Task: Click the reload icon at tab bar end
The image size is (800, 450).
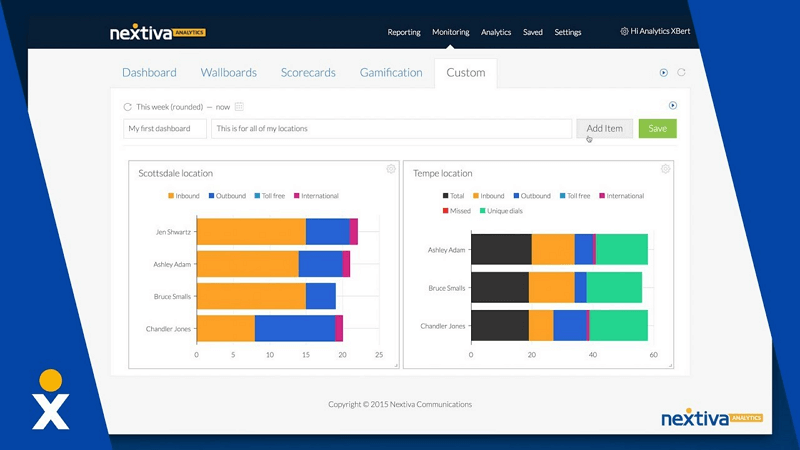Action: click(x=682, y=73)
